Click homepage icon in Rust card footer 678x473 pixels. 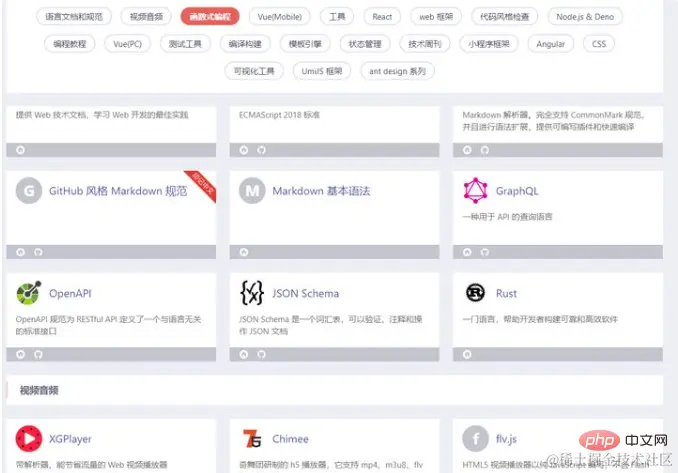[467, 355]
